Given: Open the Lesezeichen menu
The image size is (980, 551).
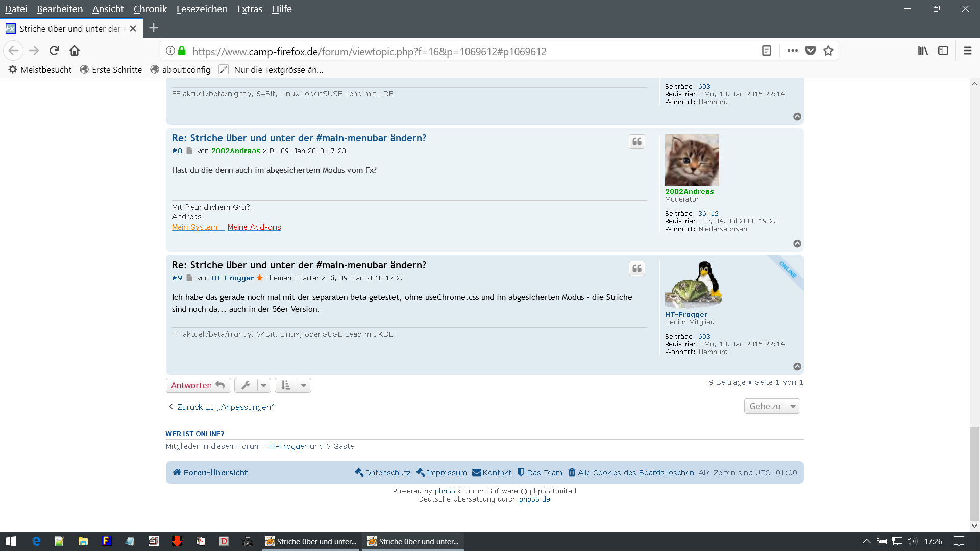Looking at the screenshot, I should [x=202, y=9].
